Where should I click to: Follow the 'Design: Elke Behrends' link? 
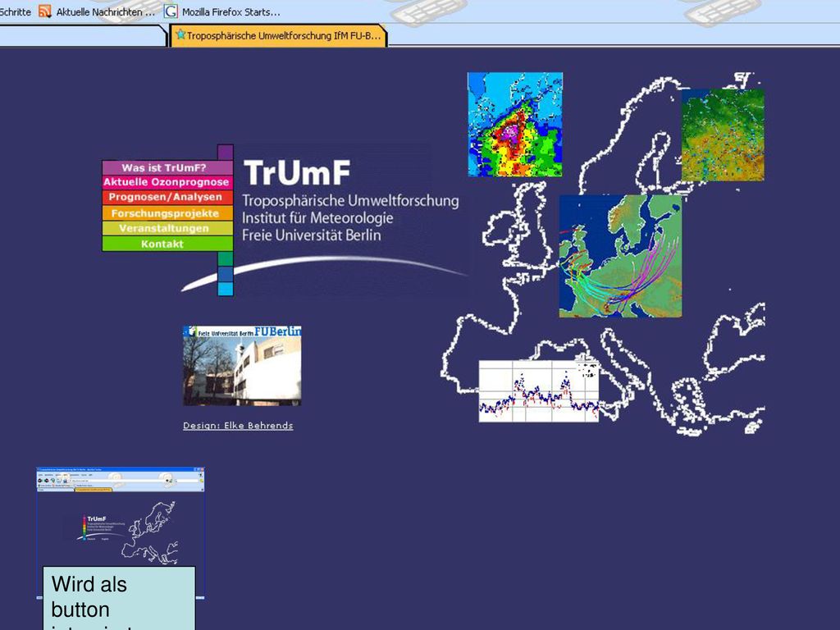(238, 426)
